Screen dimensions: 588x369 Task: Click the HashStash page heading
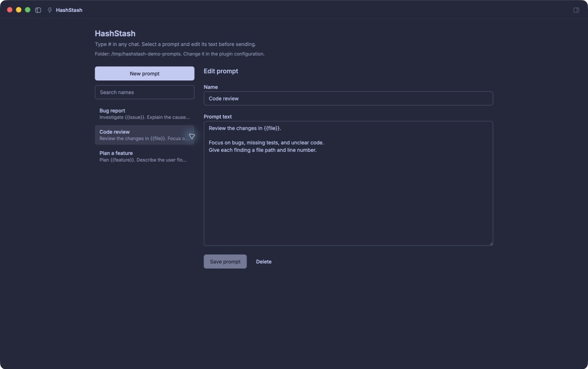click(115, 34)
